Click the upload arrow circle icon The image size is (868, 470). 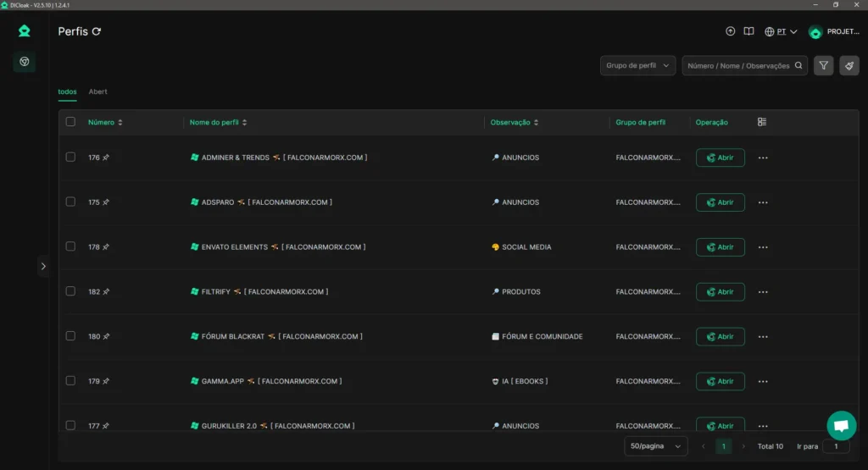(x=730, y=31)
